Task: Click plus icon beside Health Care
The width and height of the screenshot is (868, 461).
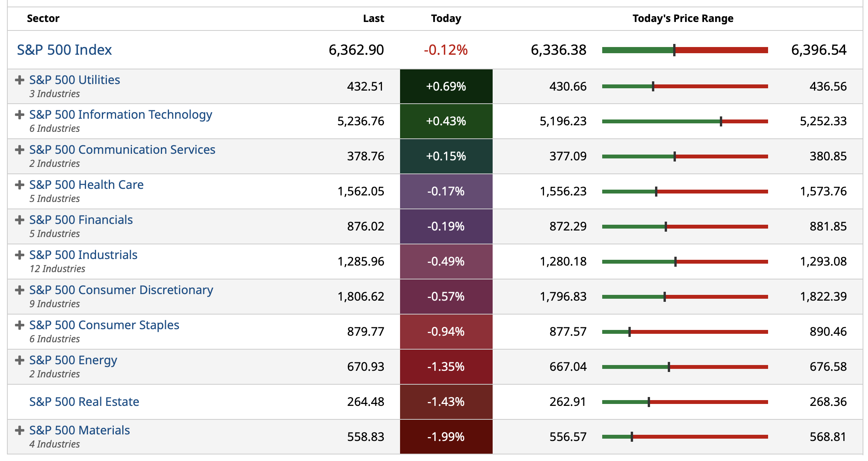Action: (x=19, y=185)
